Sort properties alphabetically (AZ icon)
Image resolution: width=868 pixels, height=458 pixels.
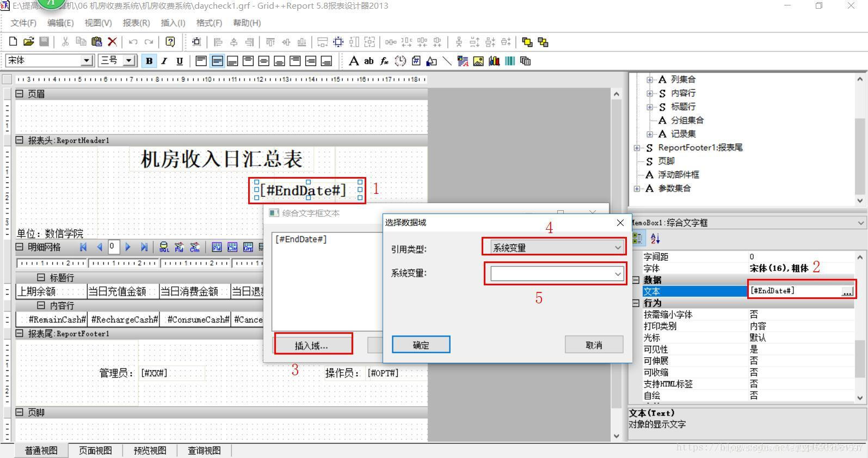pyautogui.click(x=655, y=239)
